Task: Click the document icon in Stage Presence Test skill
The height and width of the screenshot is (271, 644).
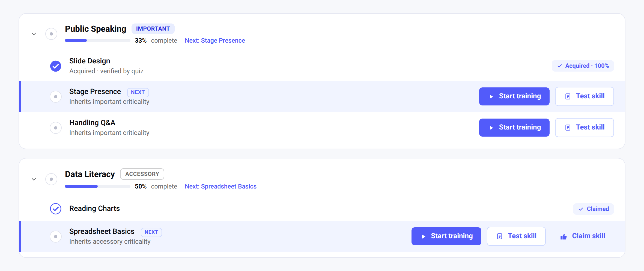Action: [568, 96]
